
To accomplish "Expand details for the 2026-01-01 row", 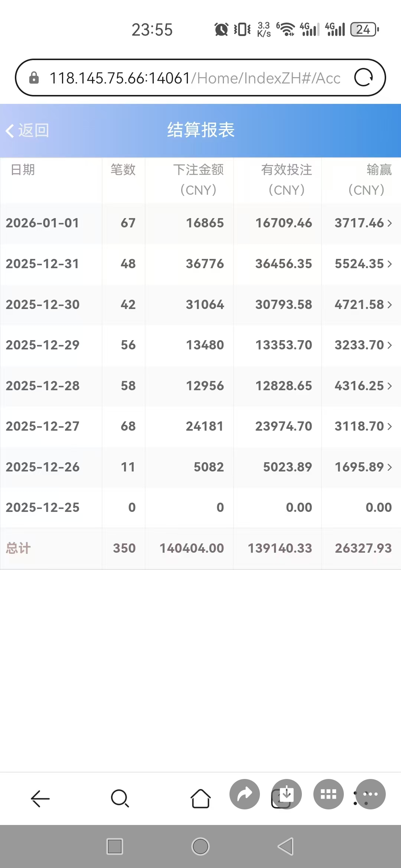I will coord(389,223).
